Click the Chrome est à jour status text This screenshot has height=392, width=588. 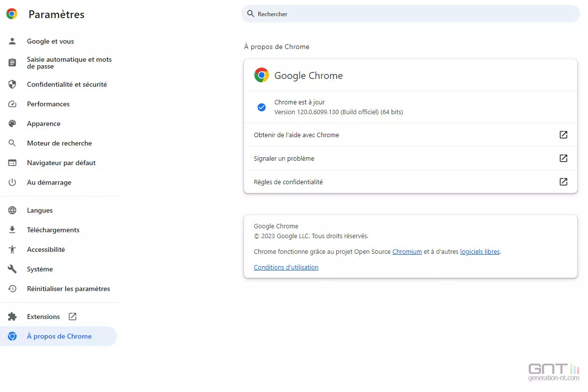pos(299,102)
